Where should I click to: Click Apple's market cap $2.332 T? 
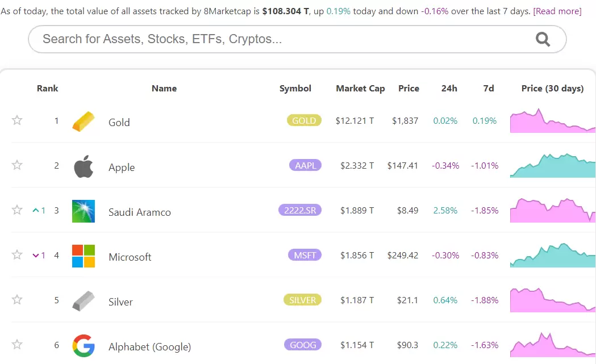tap(357, 166)
